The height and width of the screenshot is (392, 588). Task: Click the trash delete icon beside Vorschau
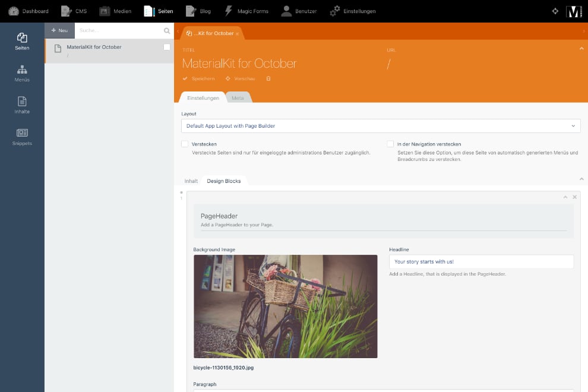[268, 78]
